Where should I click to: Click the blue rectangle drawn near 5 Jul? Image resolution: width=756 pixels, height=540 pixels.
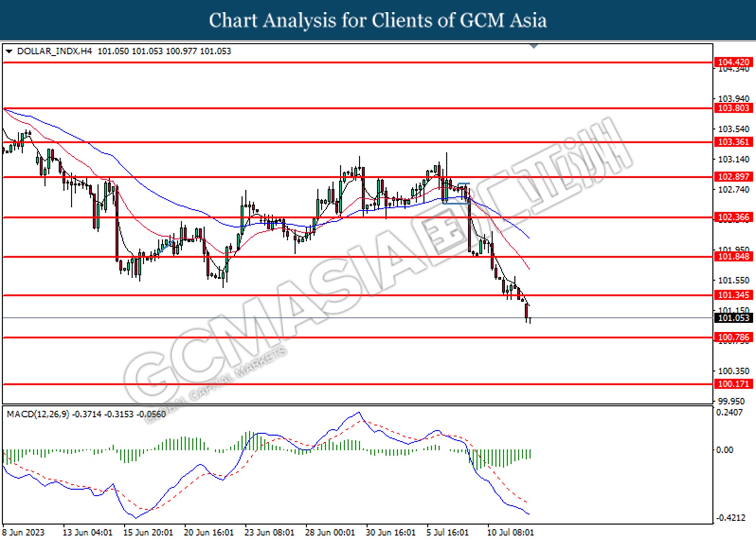456,194
